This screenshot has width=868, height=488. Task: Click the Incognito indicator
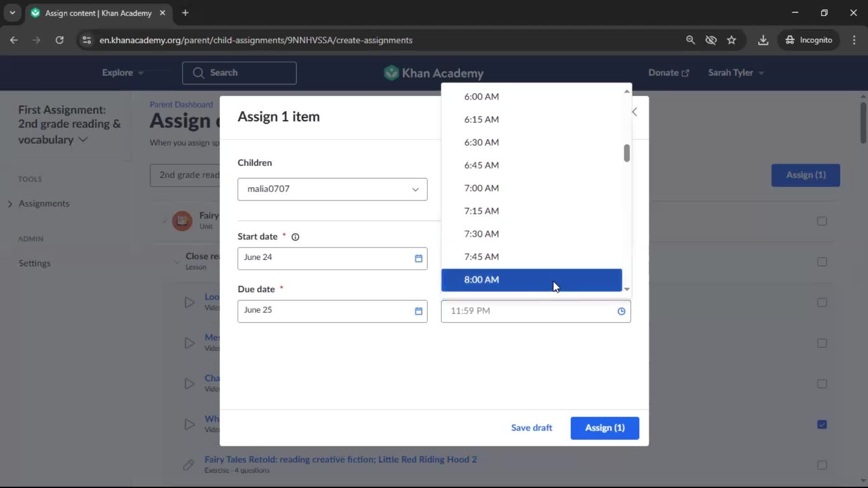click(x=808, y=40)
